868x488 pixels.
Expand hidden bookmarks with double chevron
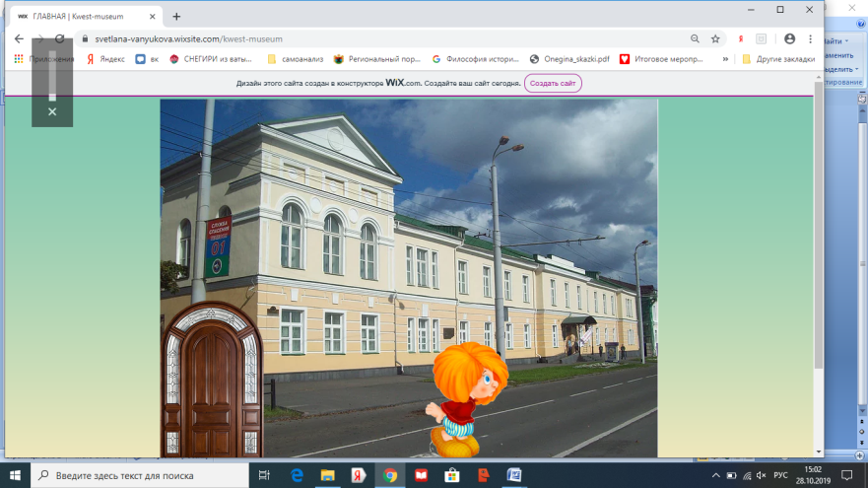(725, 59)
